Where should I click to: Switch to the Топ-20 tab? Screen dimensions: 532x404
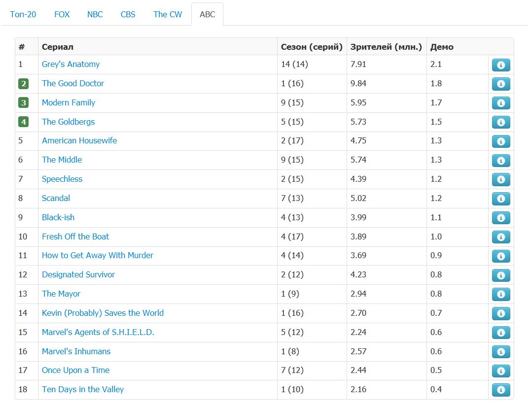click(23, 14)
